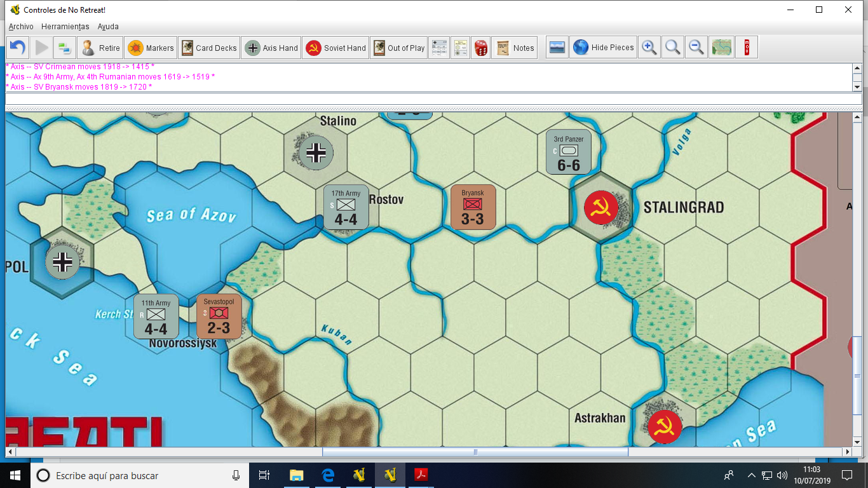Click the microphone icon in the search box
The width and height of the screenshot is (868, 488).
[x=236, y=475]
